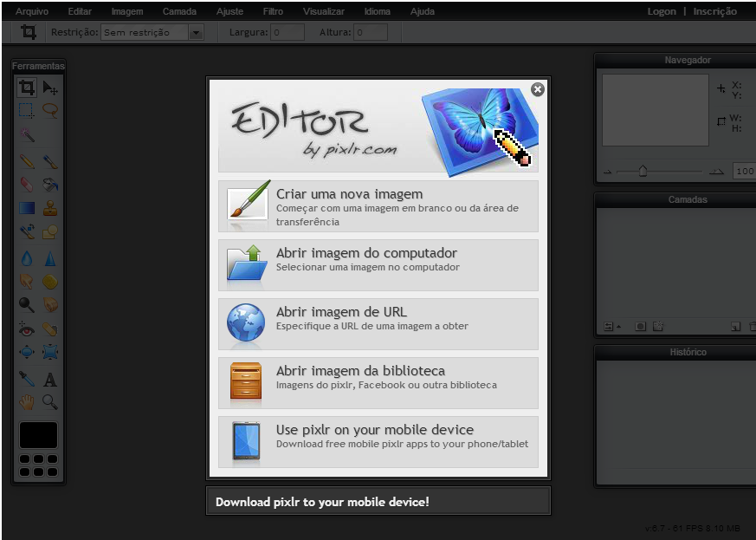Select the Bloat tool

pyautogui.click(x=27, y=352)
